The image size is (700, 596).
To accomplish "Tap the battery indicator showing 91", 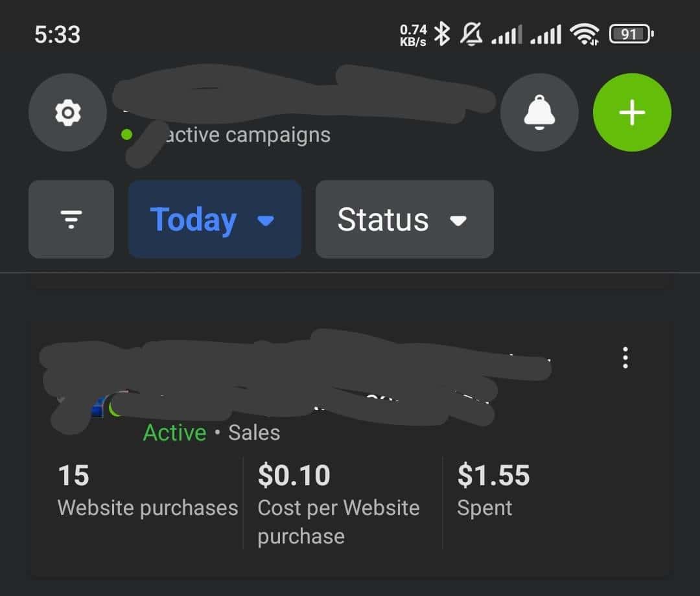I will (631, 34).
